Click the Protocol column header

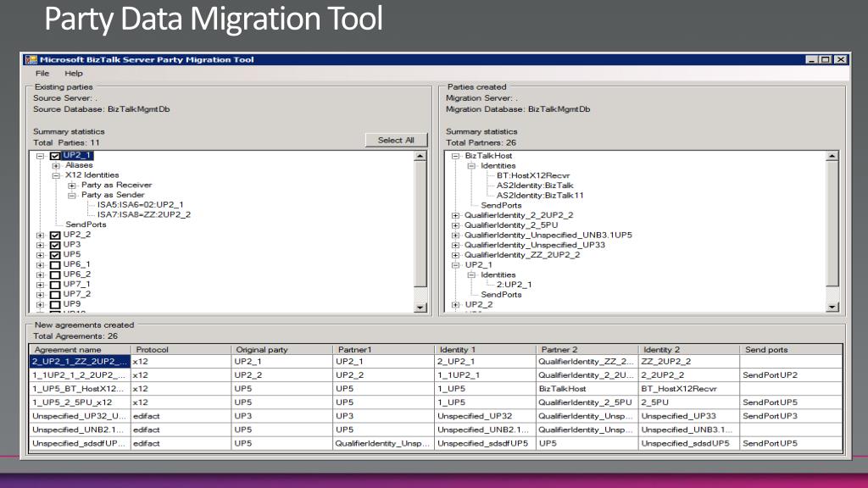click(181, 350)
